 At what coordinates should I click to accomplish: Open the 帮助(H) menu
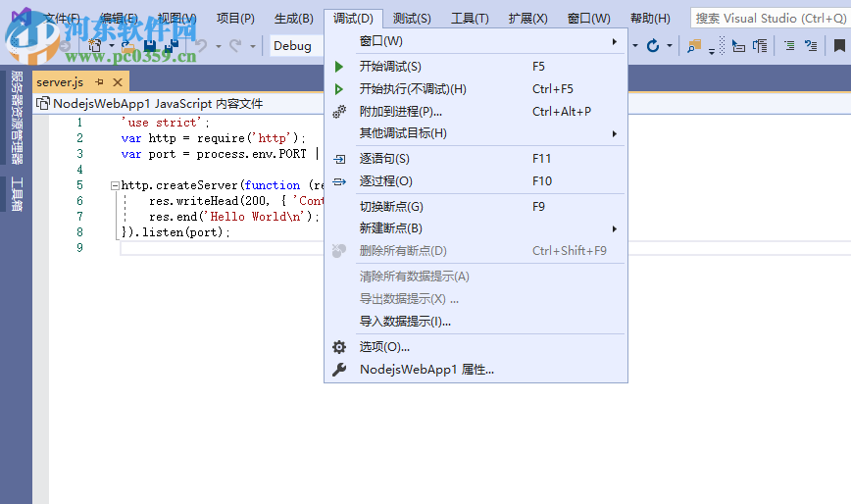pyautogui.click(x=650, y=19)
